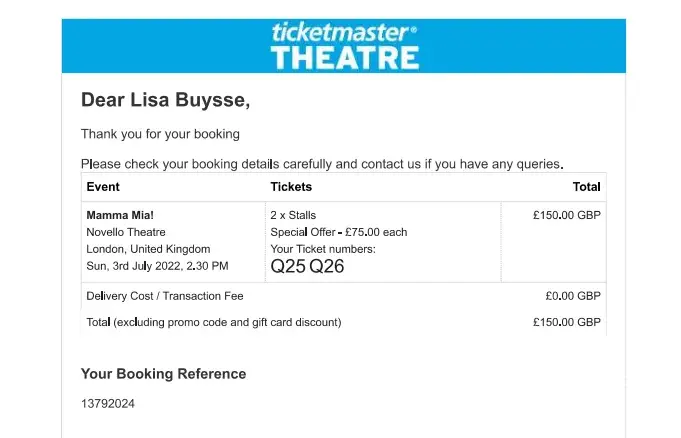Click the Sun, 3rd July 2022 date

(157, 266)
